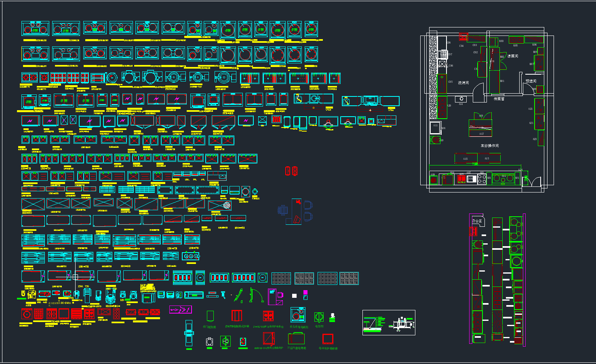Select the magenta arrow direction block
The image size is (596, 364).
(180, 310)
